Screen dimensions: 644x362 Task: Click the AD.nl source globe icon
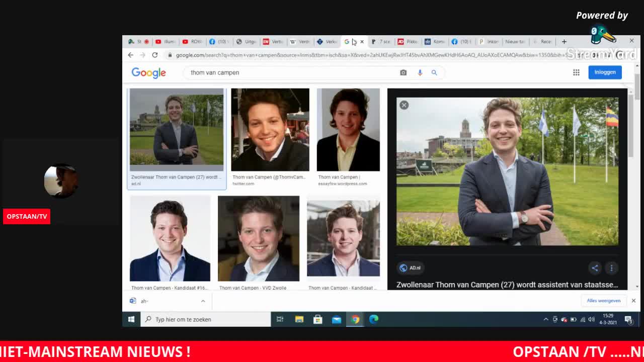[x=403, y=268]
